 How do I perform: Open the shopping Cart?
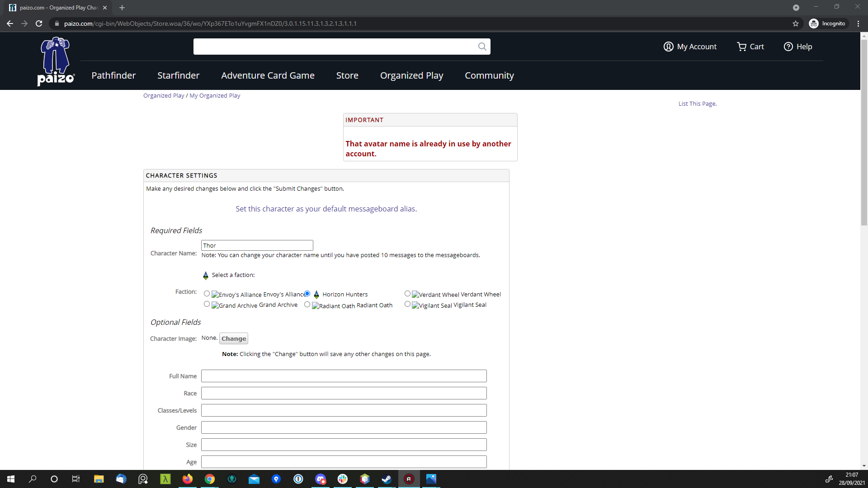coord(750,47)
